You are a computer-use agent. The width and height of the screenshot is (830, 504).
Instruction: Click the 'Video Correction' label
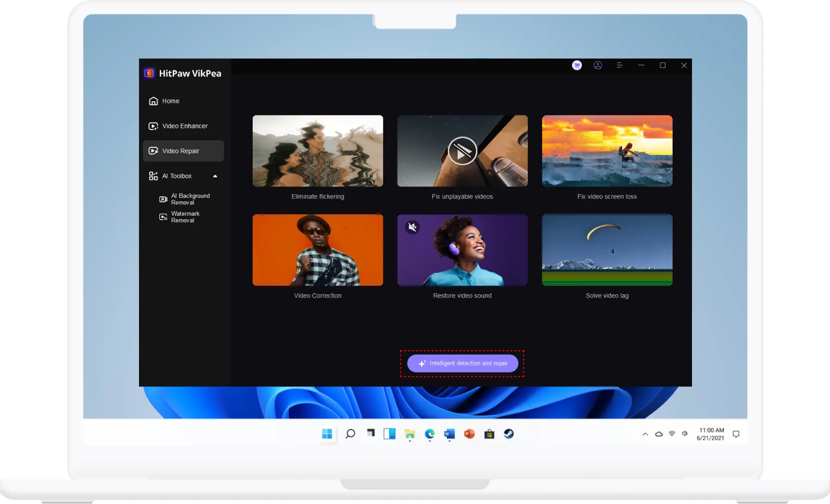pos(318,296)
